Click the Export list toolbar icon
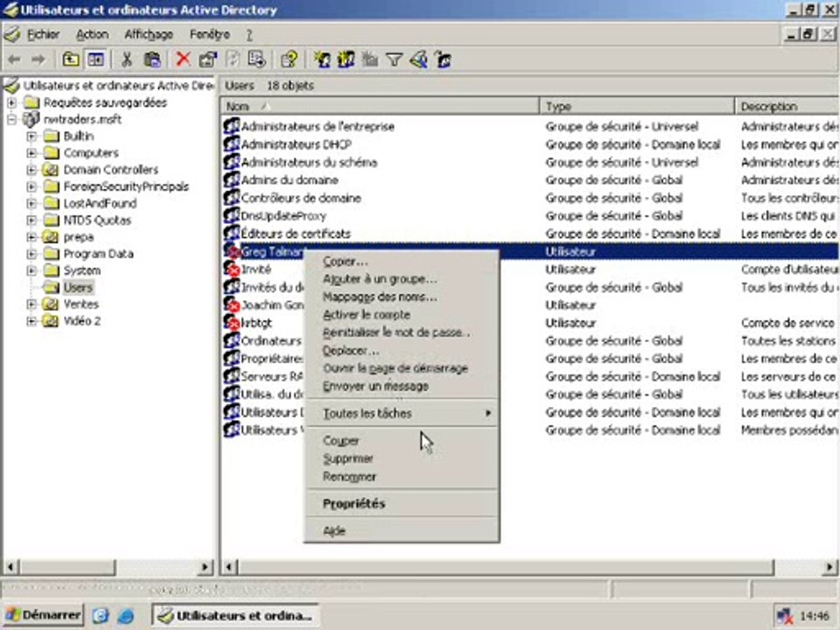Screen dimensions: 840x630 click(257, 59)
